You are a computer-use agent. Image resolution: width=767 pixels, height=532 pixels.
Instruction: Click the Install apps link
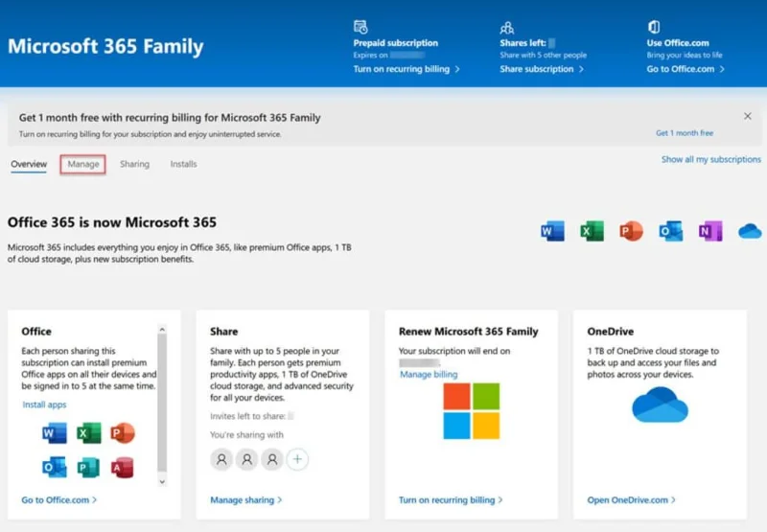[44, 405]
